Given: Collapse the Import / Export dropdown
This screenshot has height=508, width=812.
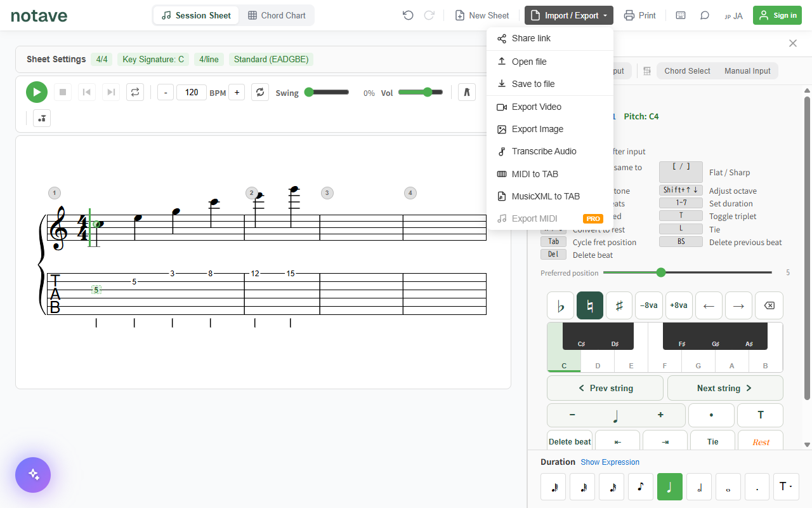Looking at the screenshot, I should [569, 15].
